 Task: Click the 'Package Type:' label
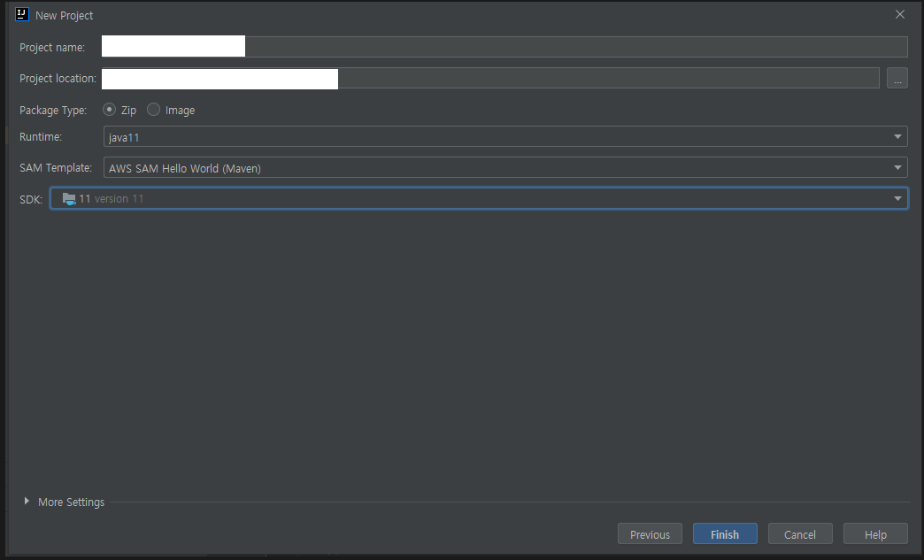[x=53, y=110]
